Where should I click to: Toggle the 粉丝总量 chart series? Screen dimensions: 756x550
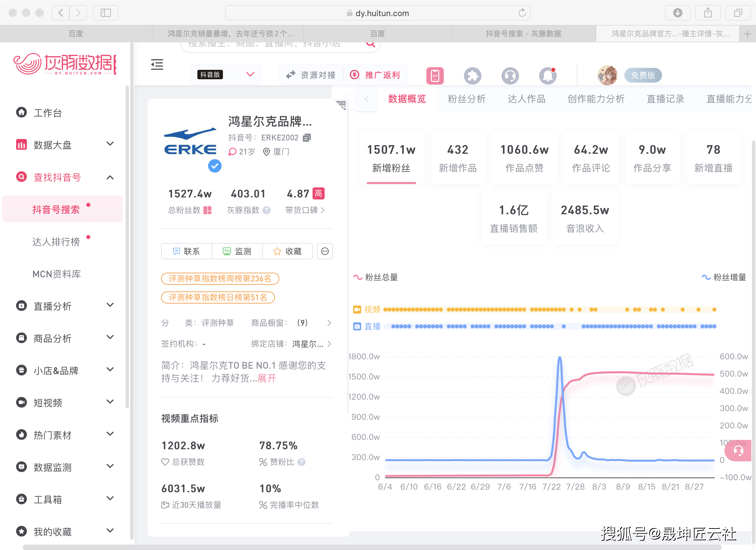pos(376,277)
